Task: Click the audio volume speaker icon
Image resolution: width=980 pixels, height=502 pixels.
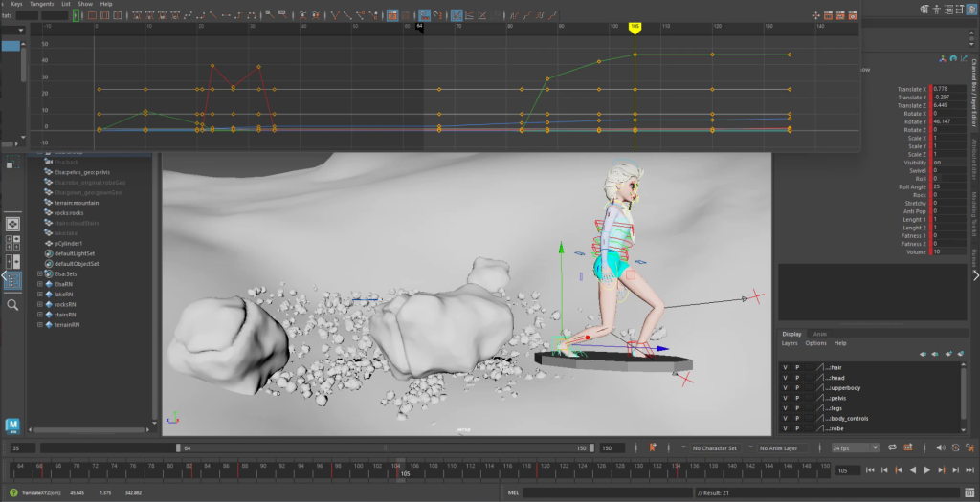Action: 941,447
